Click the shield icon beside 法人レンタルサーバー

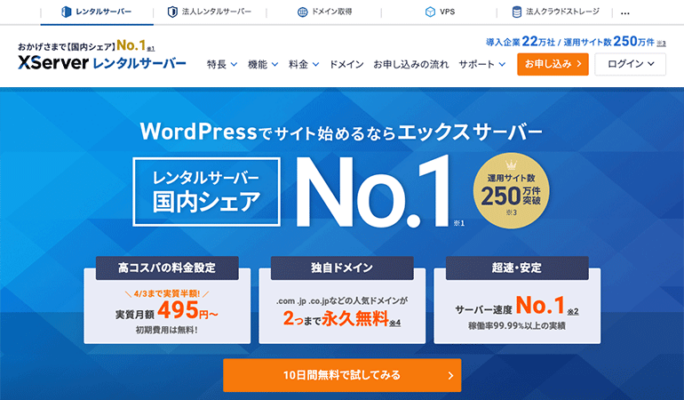click(173, 12)
